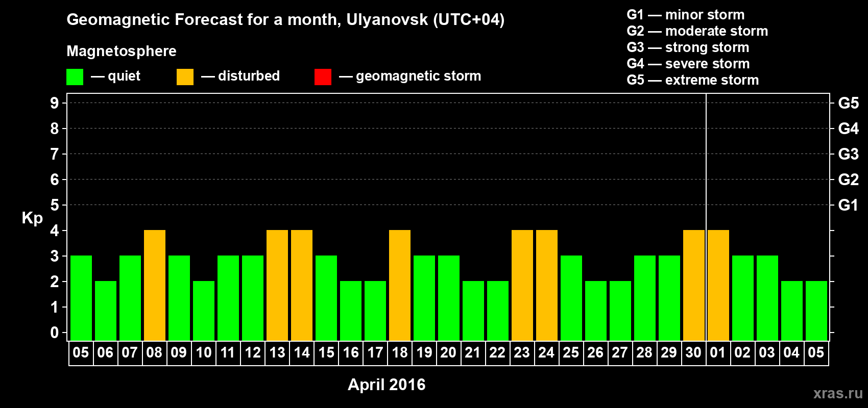
Task: Click date cell 06 on the x-axis
Action: click(106, 353)
